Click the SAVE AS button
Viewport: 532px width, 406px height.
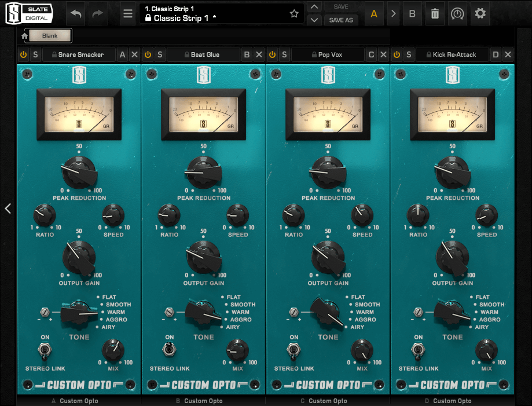click(340, 20)
